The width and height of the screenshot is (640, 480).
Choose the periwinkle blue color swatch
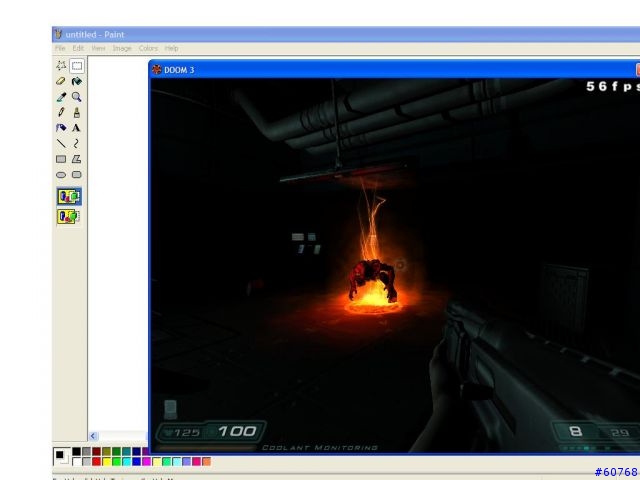[187, 462]
